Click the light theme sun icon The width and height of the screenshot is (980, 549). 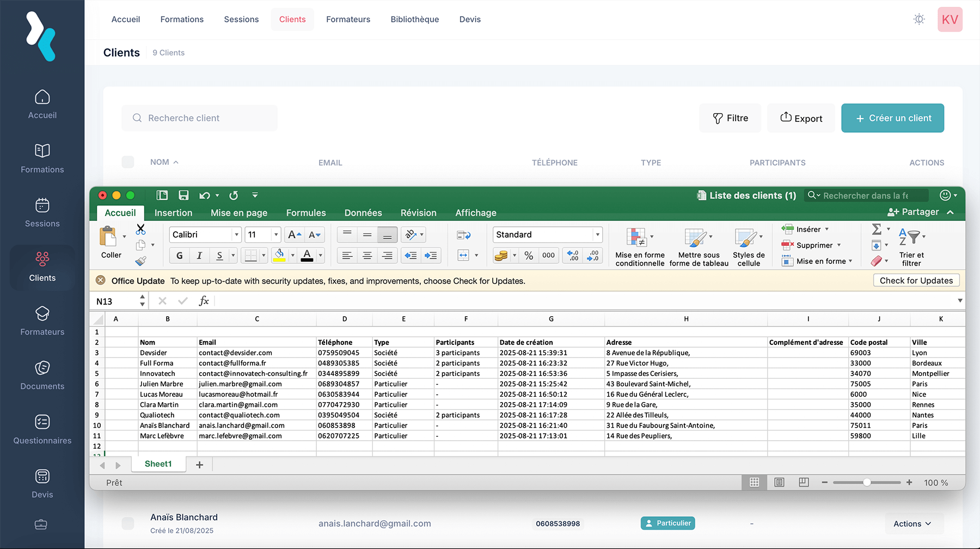tap(919, 20)
